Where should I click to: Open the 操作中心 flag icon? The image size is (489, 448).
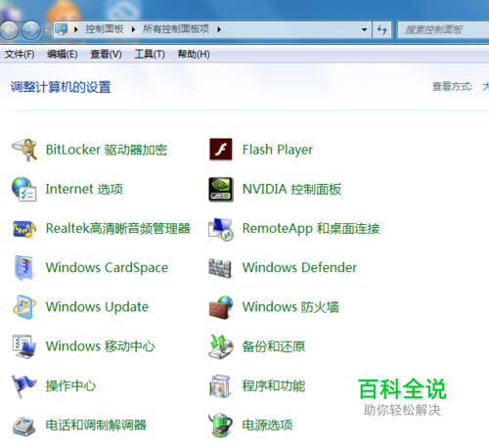point(23,386)
